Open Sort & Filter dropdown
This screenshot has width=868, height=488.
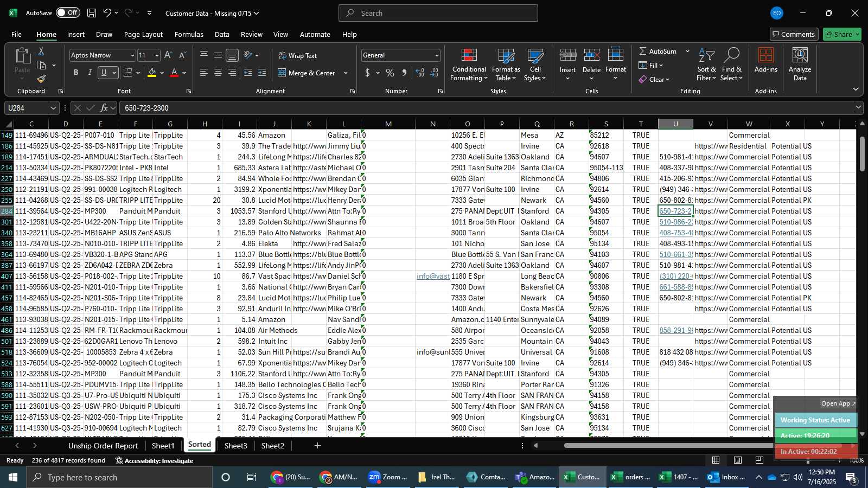(x=706, y=65)
